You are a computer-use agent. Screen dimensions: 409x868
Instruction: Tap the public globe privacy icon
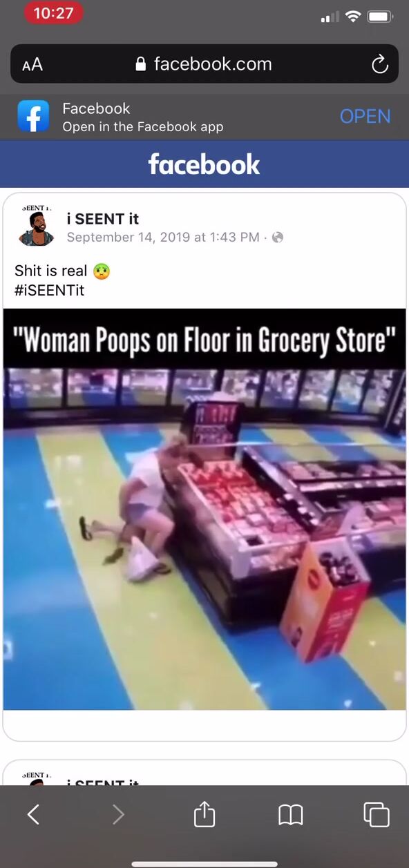tap(278, 238)
